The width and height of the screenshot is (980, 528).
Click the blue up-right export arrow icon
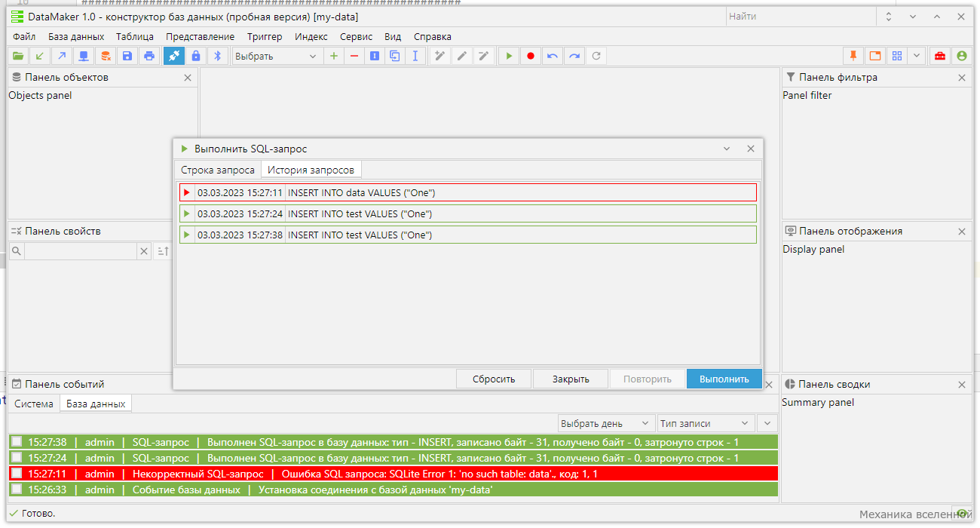(62, 56)
